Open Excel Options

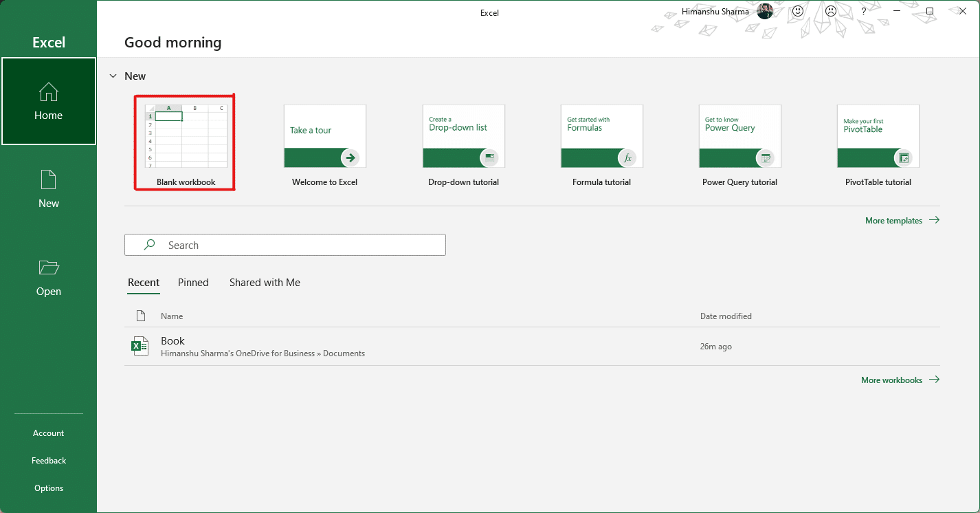tap(48, 488)
